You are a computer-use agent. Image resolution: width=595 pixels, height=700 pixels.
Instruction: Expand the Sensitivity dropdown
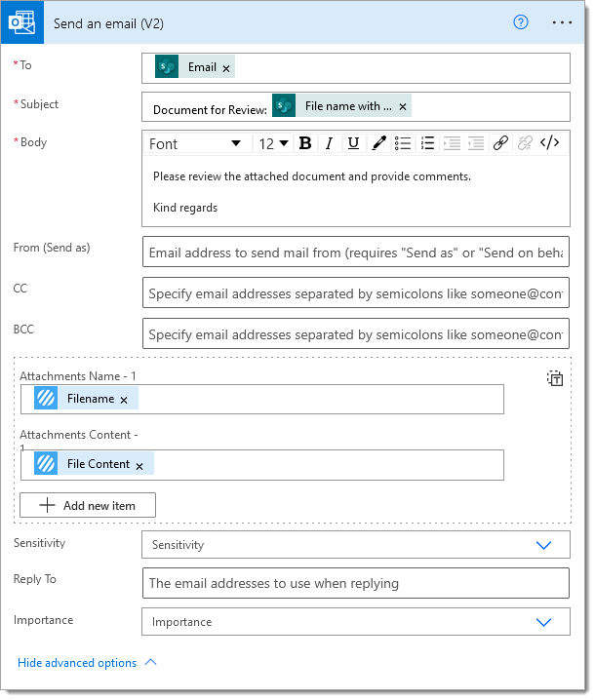pyautogui.click(x=544, y=545)
